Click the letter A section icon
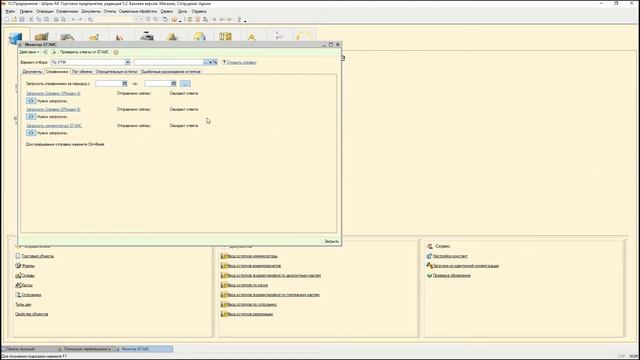The image size is (640, 360). (x=251, y=37)
